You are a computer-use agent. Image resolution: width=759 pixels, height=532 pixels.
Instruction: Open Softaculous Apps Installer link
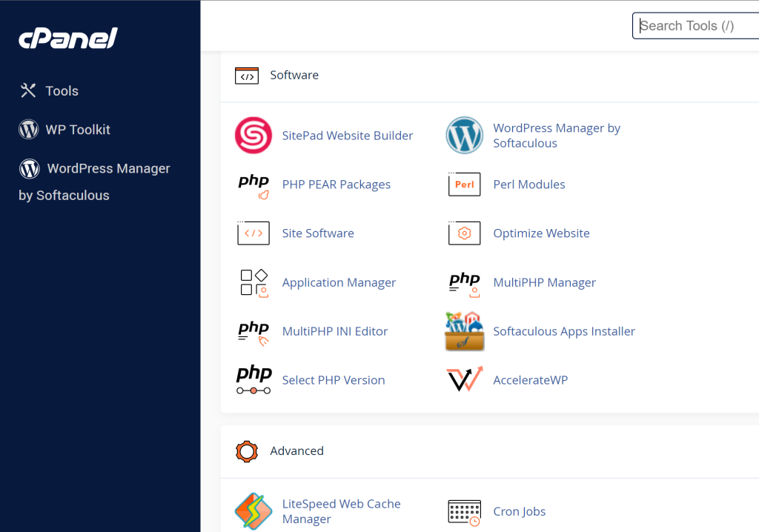(x=564, y=331)
